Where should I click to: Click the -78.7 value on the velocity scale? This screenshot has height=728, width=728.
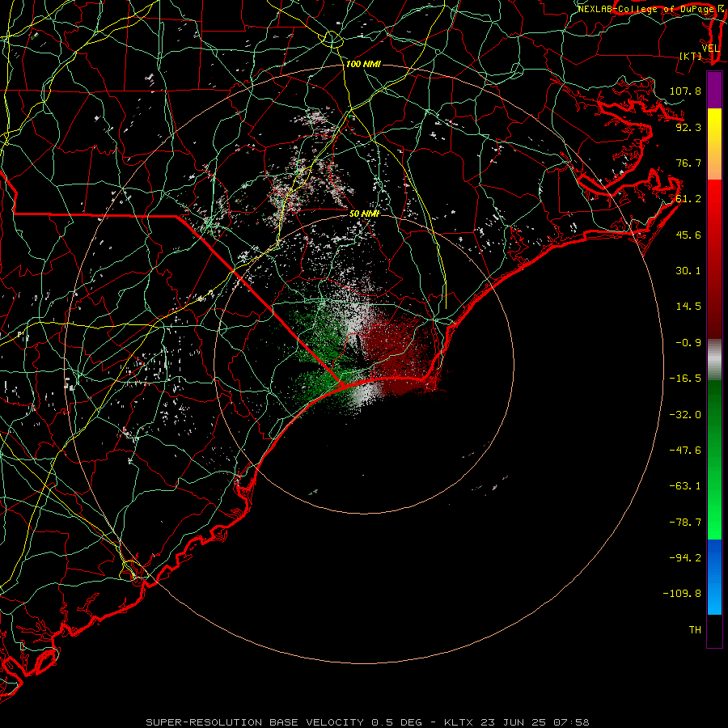685,523
